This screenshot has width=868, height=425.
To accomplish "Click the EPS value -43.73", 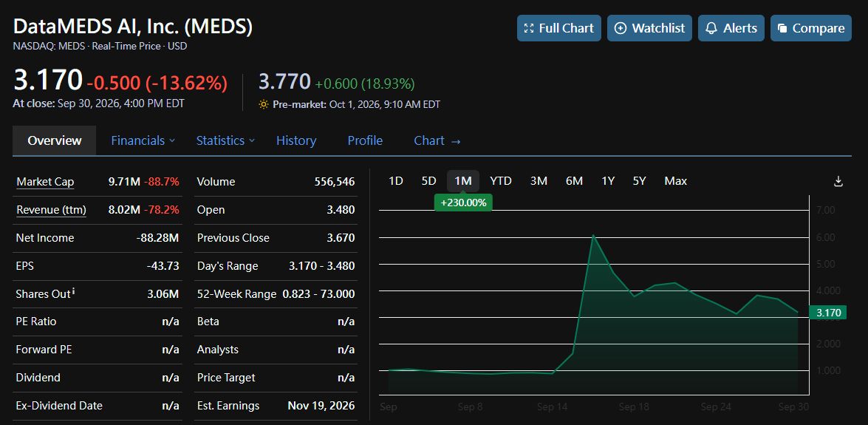I will click(163, 266).
